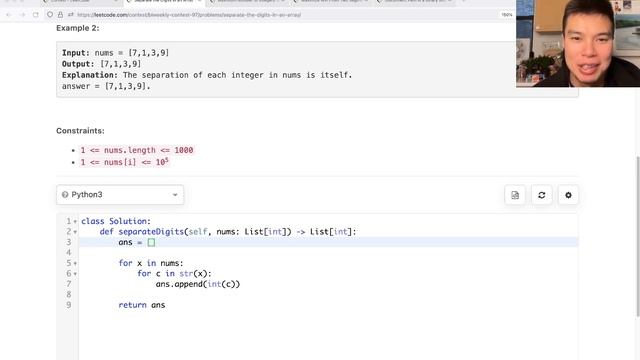640x360 pixels.
Task: Click the browser forward arrow
Action: [22, 15]
